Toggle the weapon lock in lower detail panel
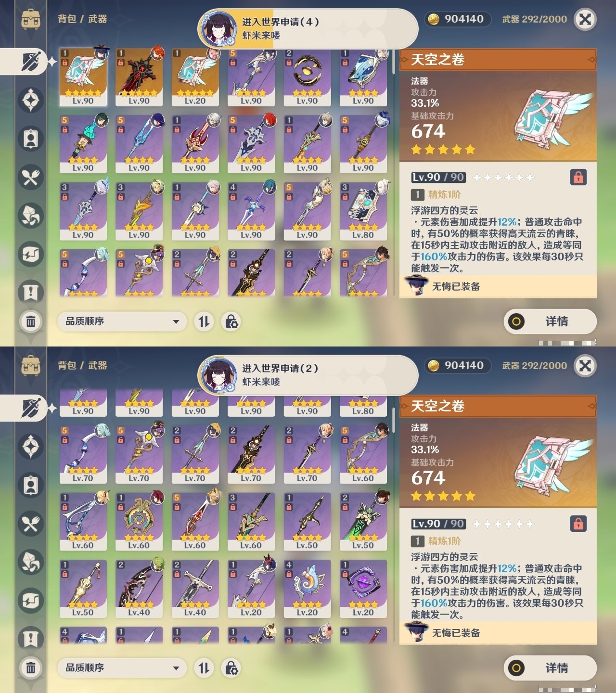Screen dimensions: 616x693 pyautogui.click(x=578, y=524)
